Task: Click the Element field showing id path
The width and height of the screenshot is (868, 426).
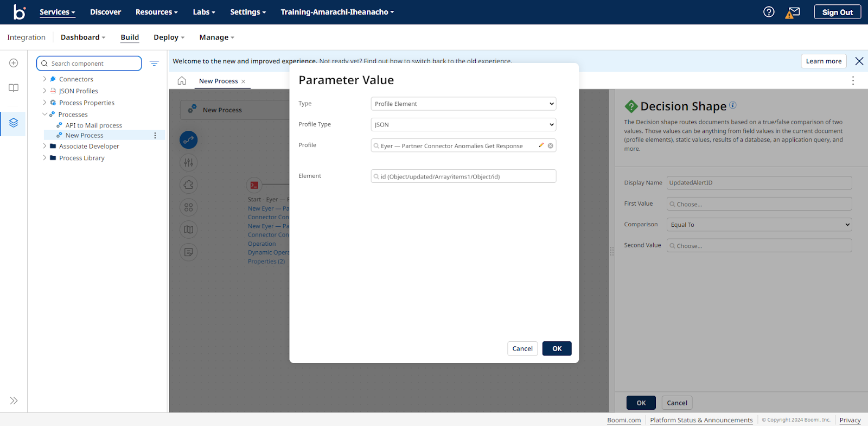Action: [x=463, y=176]
